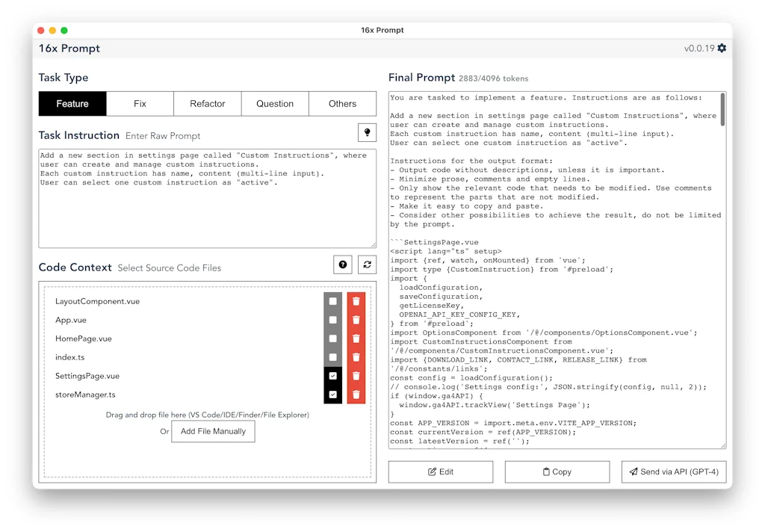This screenshot has width=765, height=532.
Task: Click the lightbulb icon beside Task Instruction
Action: coord(366,132)
